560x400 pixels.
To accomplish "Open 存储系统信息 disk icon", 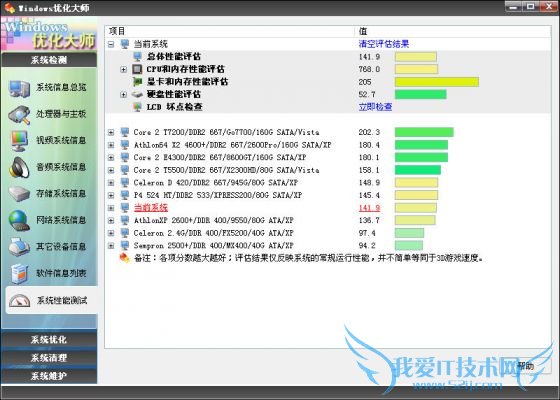I will [20, 194].
